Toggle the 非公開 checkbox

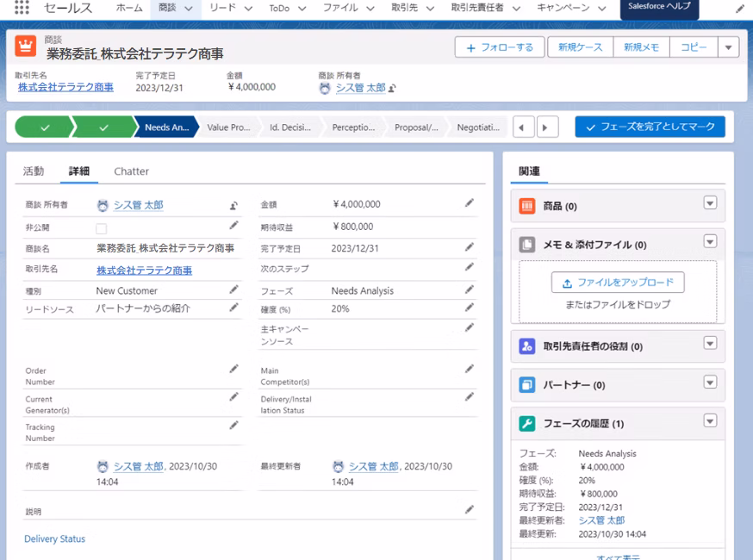pos(102,228)
